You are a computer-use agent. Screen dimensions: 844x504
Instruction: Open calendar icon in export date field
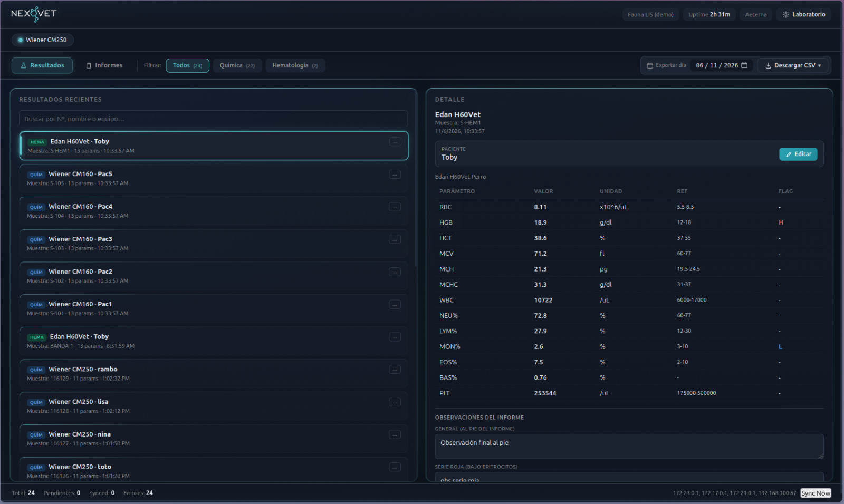744,65
